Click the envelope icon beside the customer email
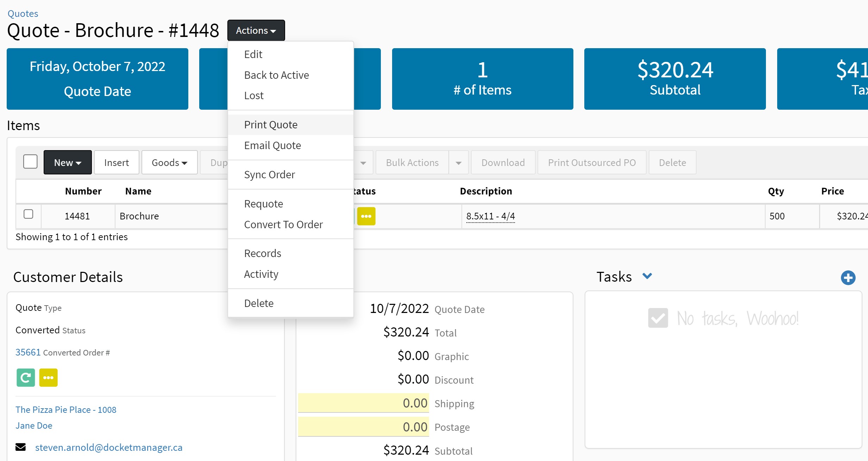The height and width of the screenshot is (461, 868). click(21, 447)
